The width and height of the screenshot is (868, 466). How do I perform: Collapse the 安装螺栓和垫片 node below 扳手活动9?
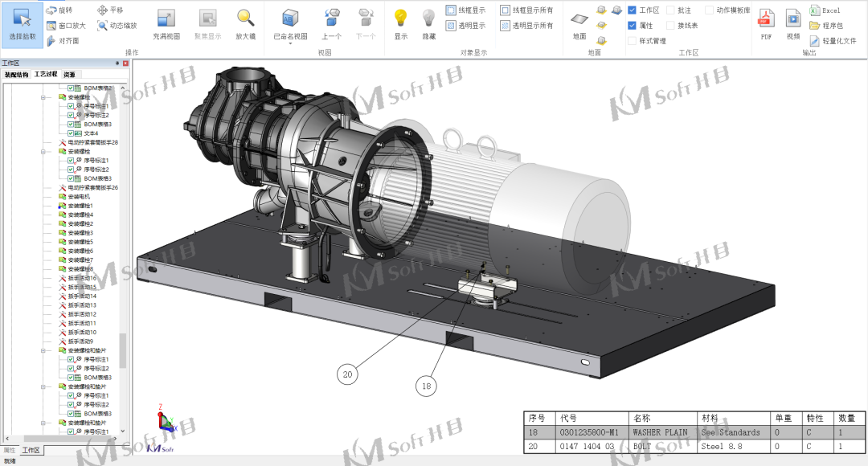[43, 350]
